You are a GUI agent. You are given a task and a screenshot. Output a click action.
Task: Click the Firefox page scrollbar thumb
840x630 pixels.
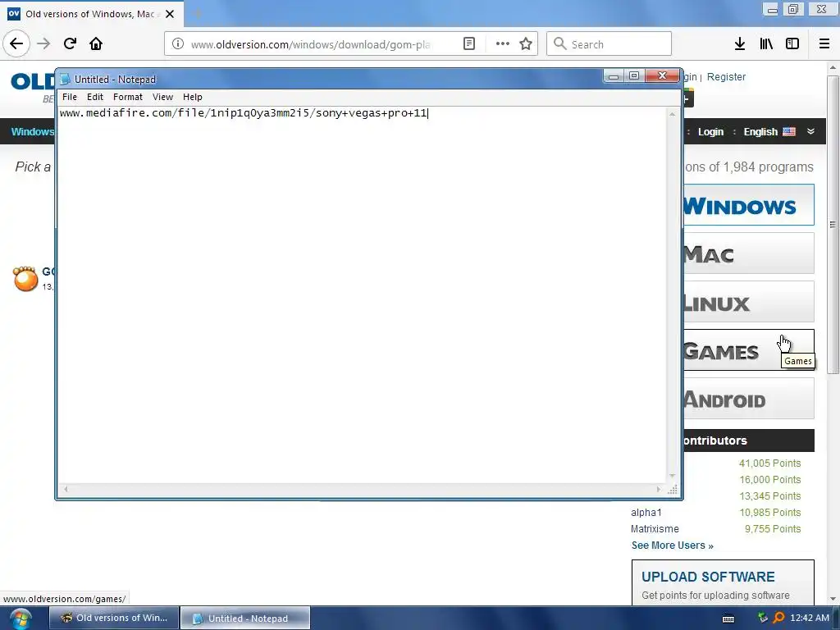[x=833, y=225]
